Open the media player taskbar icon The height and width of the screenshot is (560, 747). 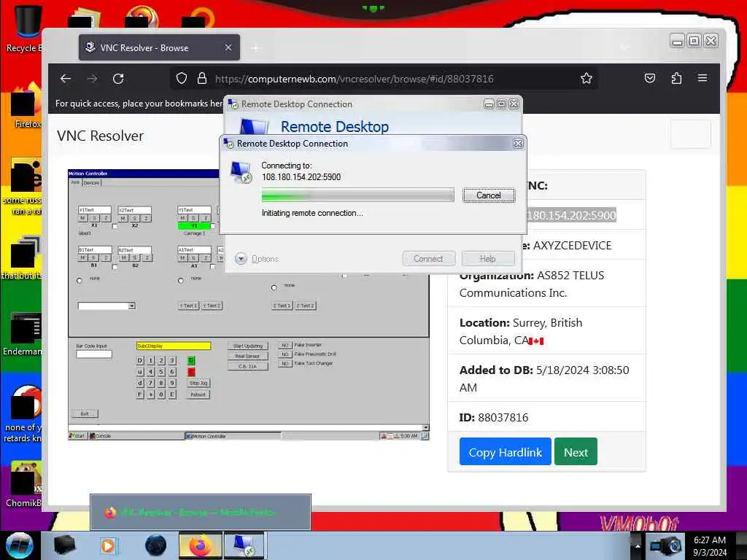click(x=108, y=545)
